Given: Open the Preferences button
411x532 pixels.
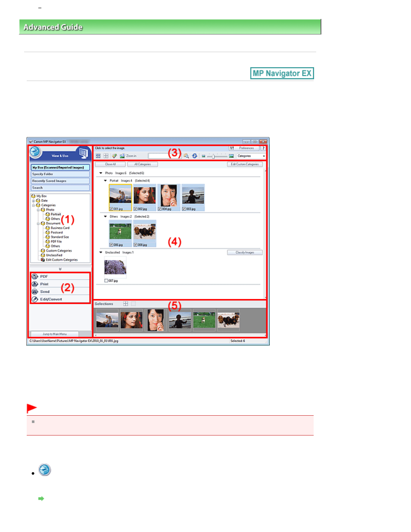Looking at the screenshot, I should click(x=244, y=148).
